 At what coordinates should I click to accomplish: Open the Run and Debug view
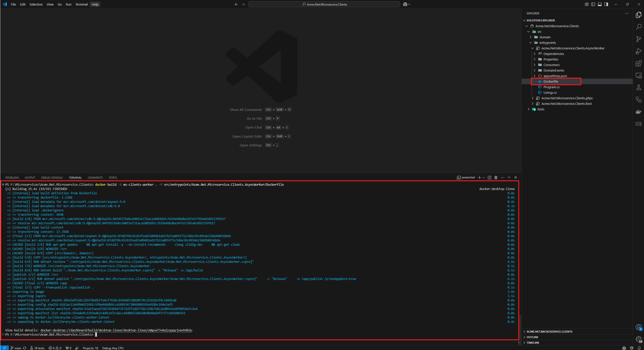coord(638,51)
